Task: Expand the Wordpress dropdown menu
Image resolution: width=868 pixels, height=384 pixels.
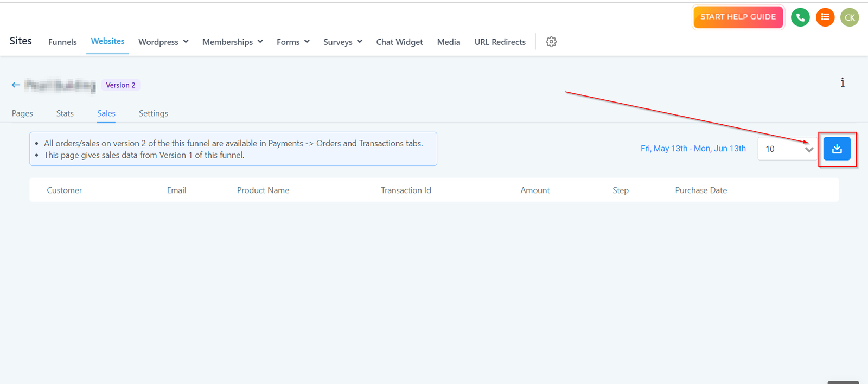Action: tap(163, 42)
